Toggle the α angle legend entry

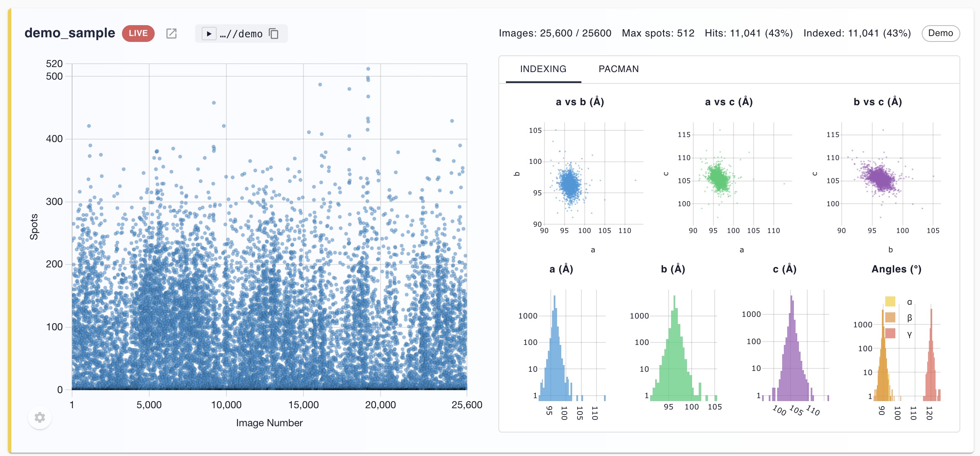pyautogui.click(x=899, y=302)
